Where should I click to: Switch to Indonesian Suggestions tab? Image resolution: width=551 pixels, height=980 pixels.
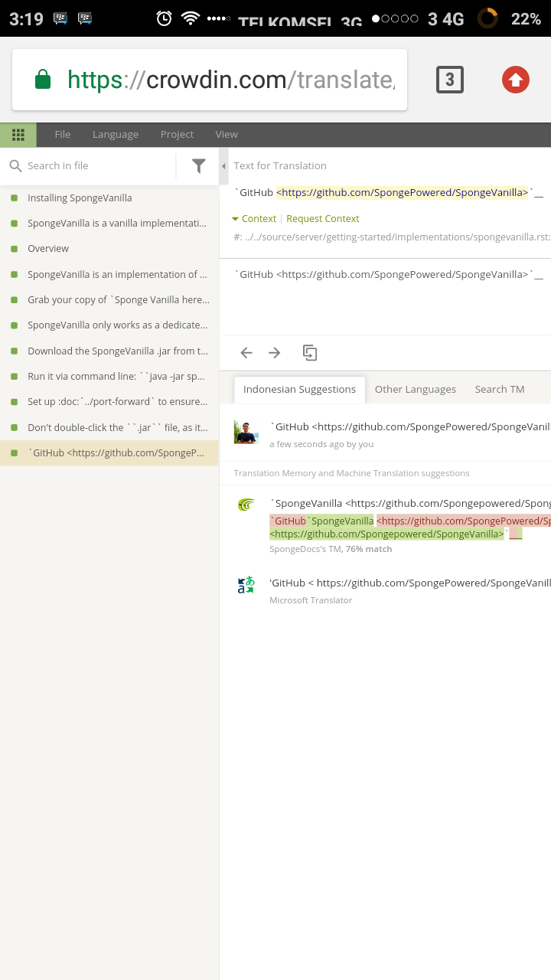coord(299,389)
